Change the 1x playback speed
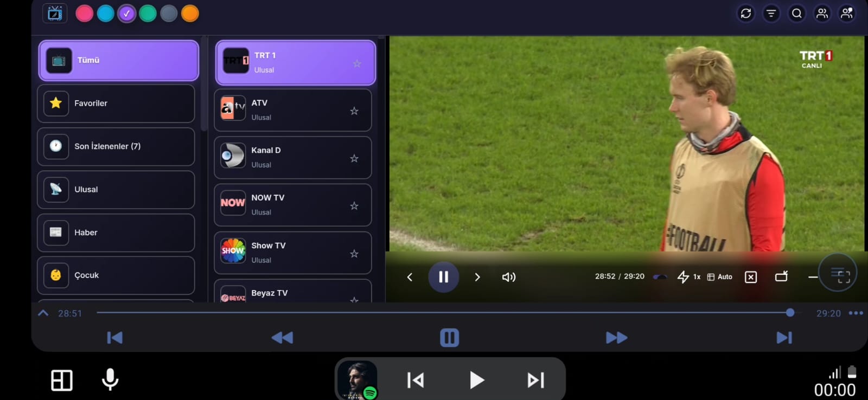The width and height of the screenshot is (868, 400). (x=689, y=277)
